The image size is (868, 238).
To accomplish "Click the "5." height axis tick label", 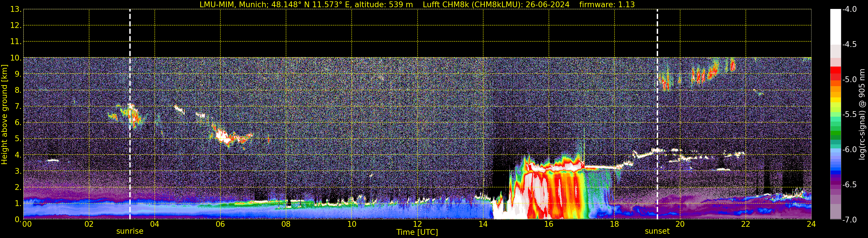I will coord(18,139).
